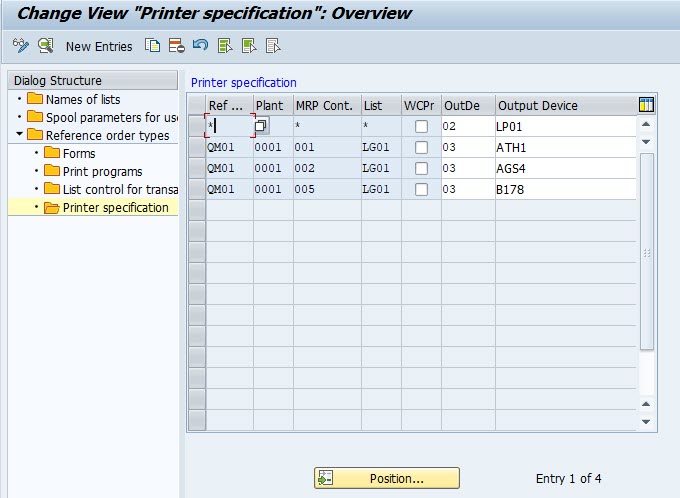The image size is (680, 498).
Task: Click the List column header
Action: tap(381, 105)
